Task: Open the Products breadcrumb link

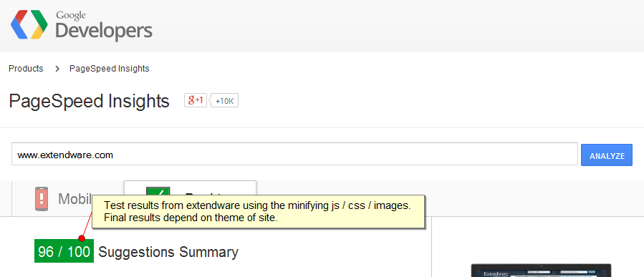Action: coord(26,69)
